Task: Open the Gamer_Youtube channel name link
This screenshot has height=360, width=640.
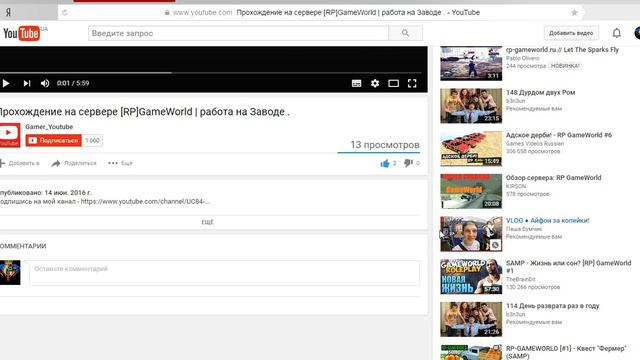Action: pyautogui.click(x=49, y=127)
